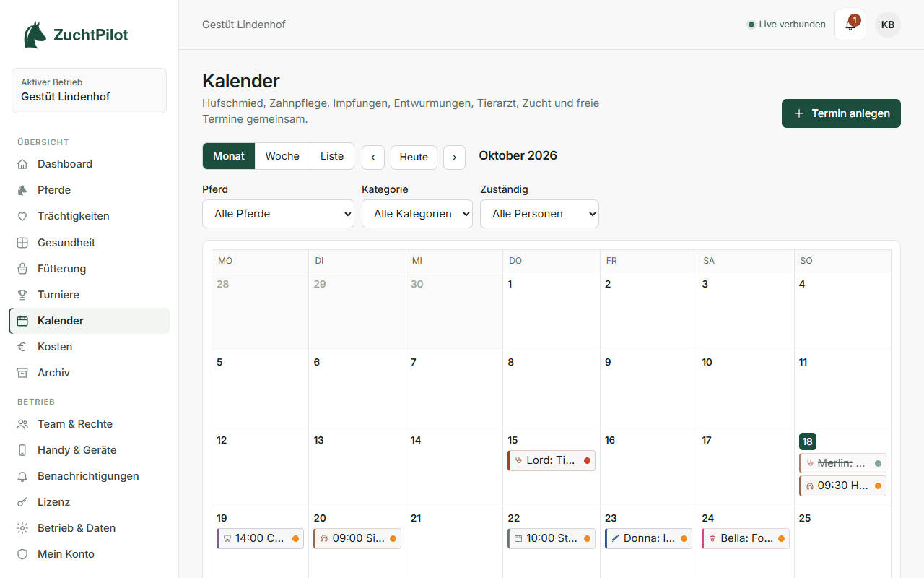Click the Trächtigkeiten heart icon

[x=22, y=216]
